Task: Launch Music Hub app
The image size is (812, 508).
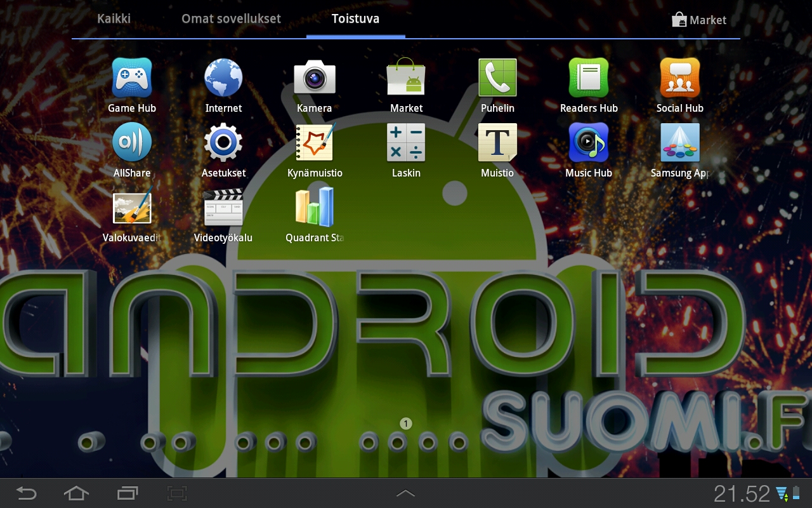Action: pos(589,143)
